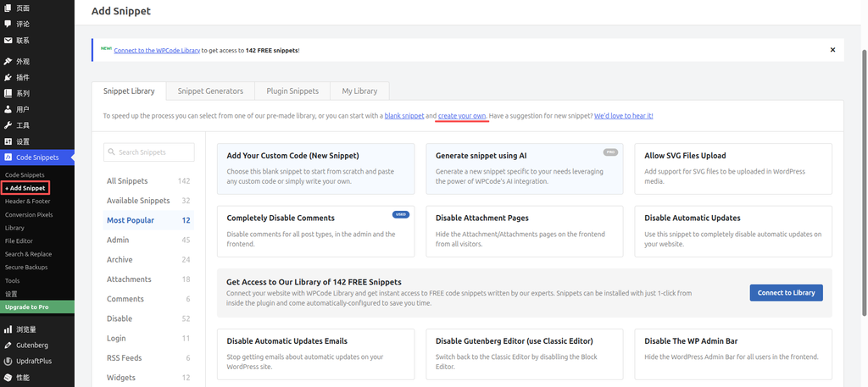Click the Gutenberg pen icon
Screen dimensions: 868x387
8,346
